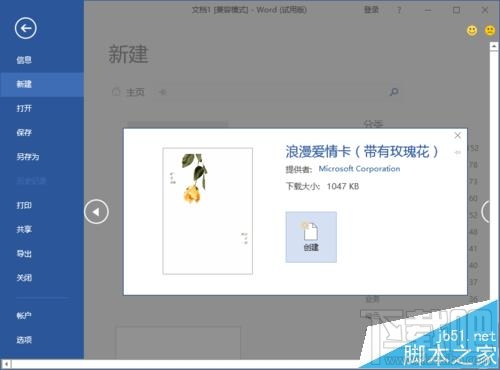
Task: Open the 帐户 (Account) page
Action: [x=24, y=316]
